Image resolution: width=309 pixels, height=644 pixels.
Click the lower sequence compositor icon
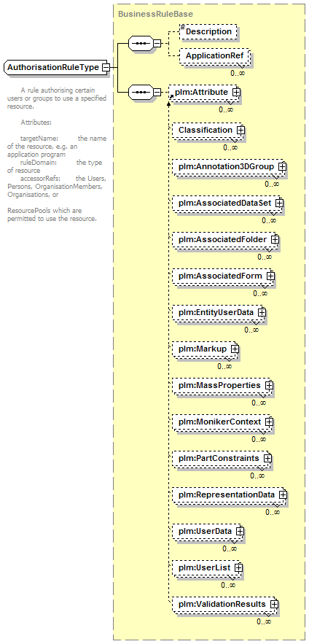pos(141,93)
